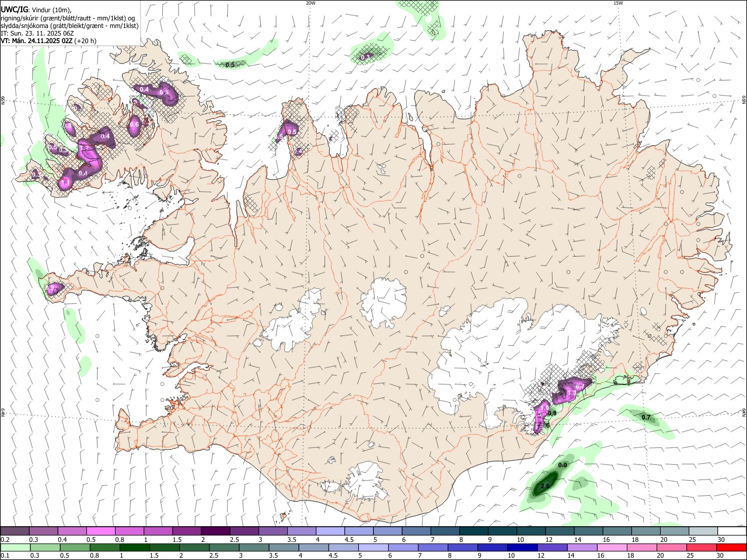Viewport: 747px width, 560px height.
Task: Pick snow-scale swatch between 4 and 4.5
Action: pyautogui.click(x=330, y=531)
